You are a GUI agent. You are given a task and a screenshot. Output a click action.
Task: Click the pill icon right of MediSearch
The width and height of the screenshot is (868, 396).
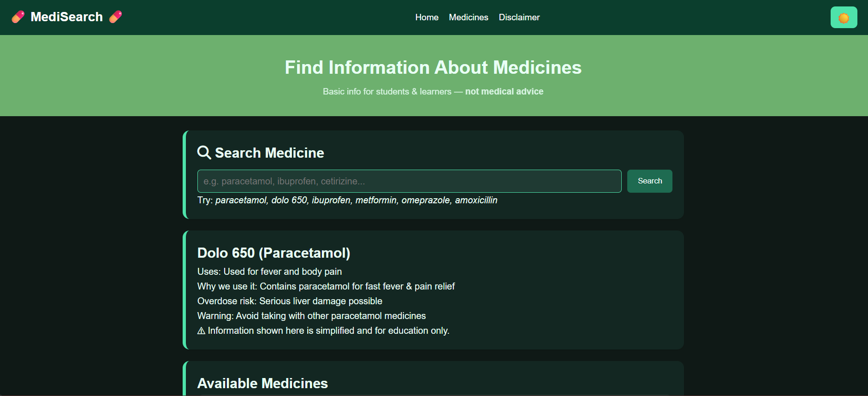pos(115,17)
